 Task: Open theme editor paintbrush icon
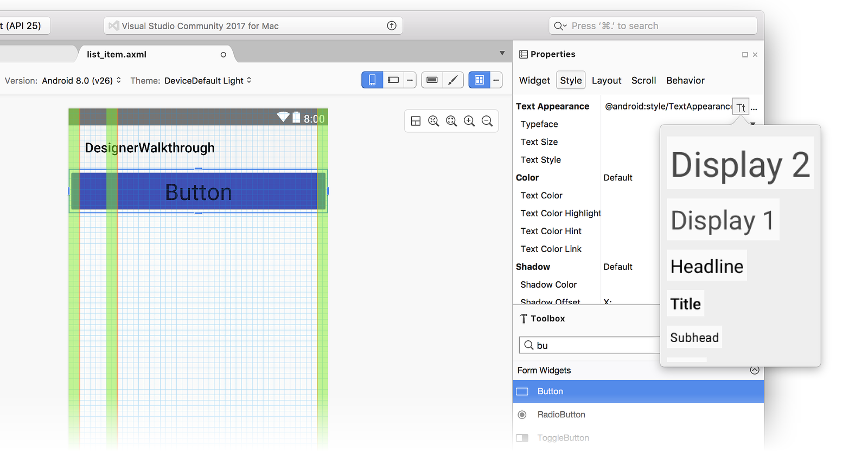(453, 80)
